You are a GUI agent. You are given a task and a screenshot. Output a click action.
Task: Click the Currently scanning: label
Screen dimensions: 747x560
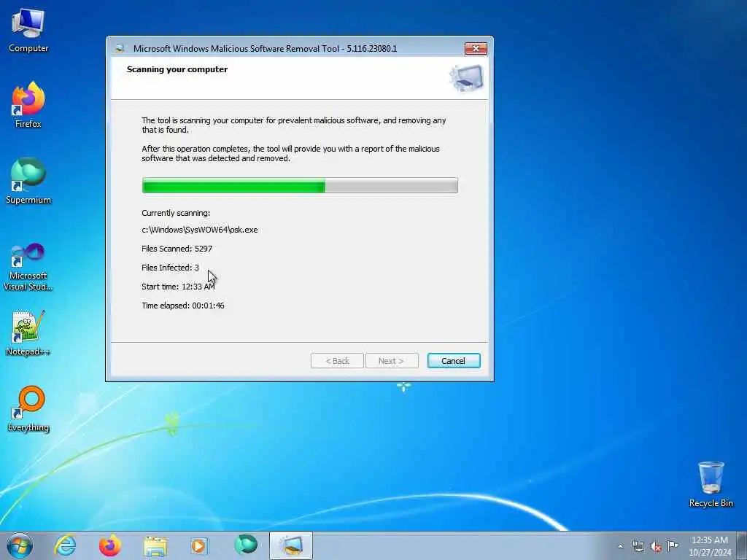[176, 213]
